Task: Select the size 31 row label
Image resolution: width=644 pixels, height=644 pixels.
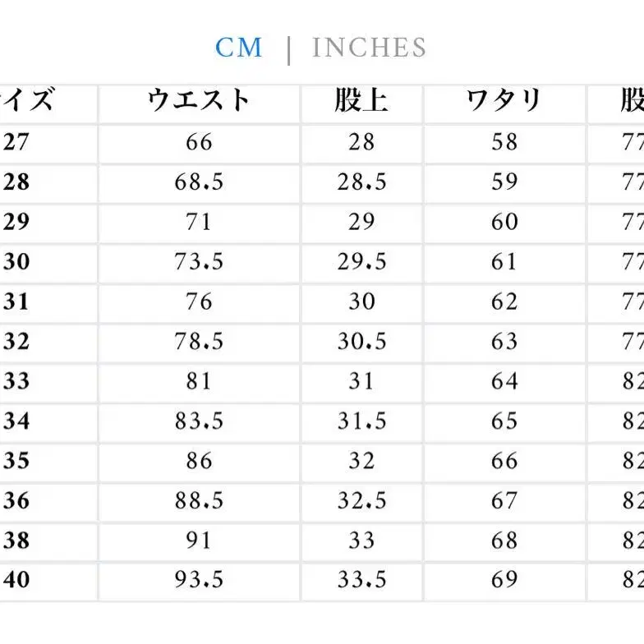Action: [x=16, y=301]
